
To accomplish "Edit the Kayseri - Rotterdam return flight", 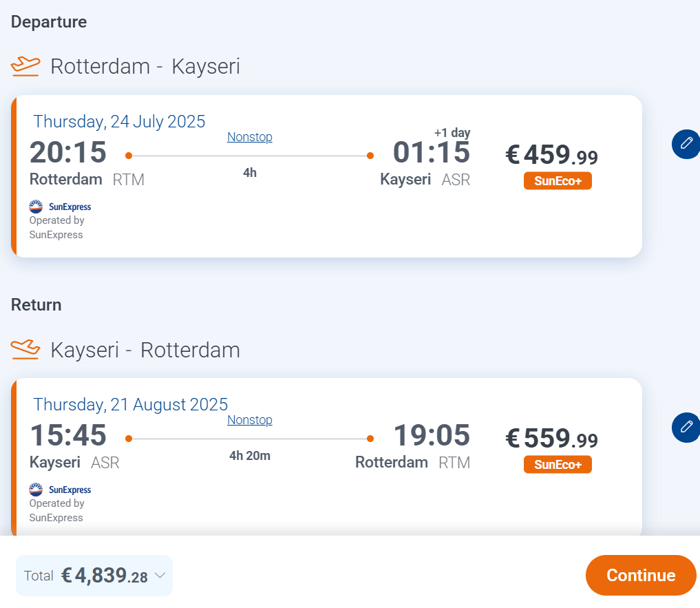I will pyautogui.click(x=686, y=427).
